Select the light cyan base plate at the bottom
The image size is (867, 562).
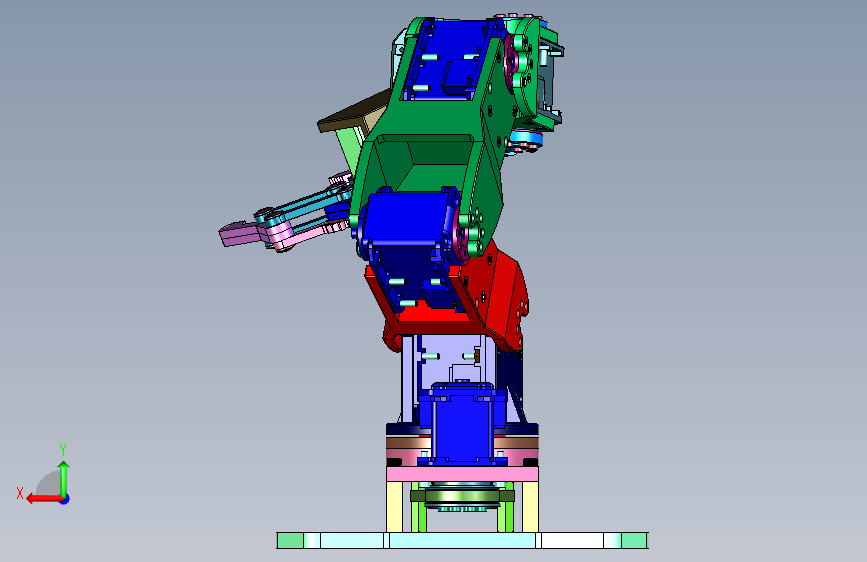[x=462, y=540]
